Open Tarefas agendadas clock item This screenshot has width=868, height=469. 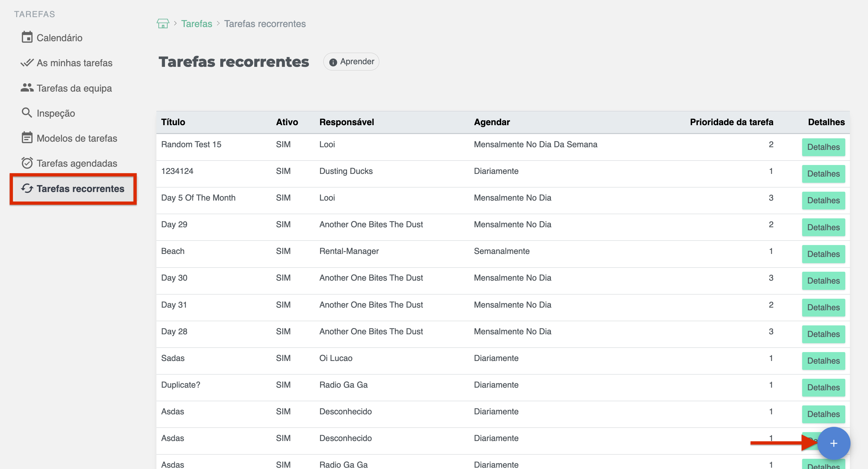click(76, 163)
